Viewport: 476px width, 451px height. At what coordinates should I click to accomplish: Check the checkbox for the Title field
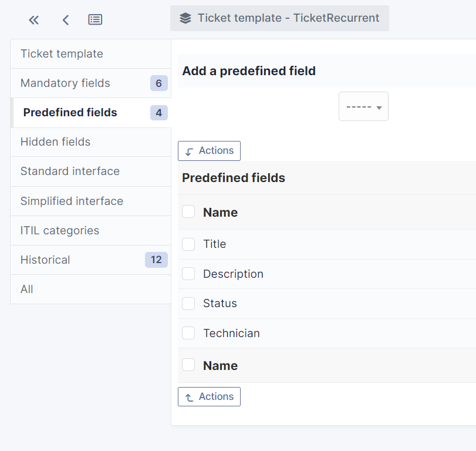click(188, 244)
